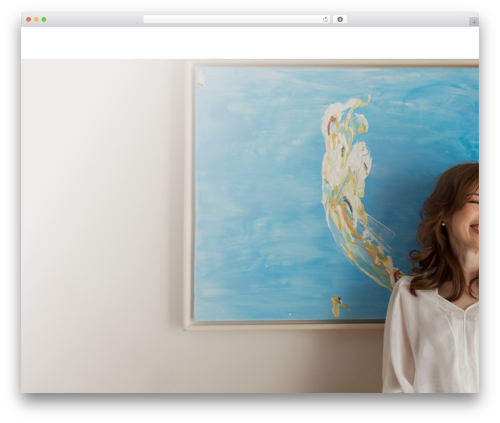Click the reload icon in address bar
Screen dimensions: 500x423
point(325,20)
